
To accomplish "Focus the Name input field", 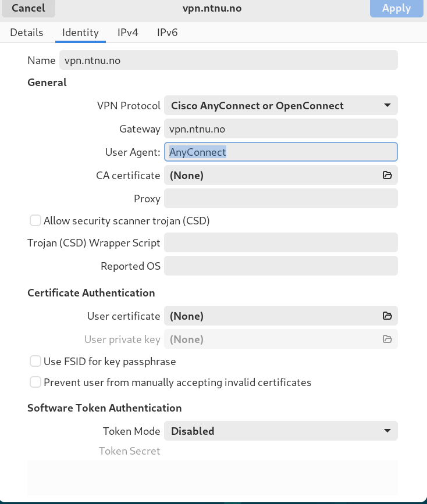I will [229, 60].
